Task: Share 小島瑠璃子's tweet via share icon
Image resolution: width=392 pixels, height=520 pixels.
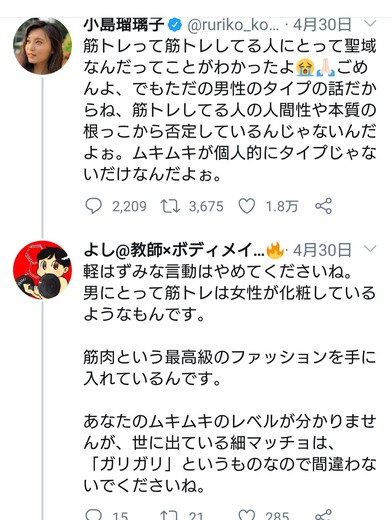Action: click(324, 206)
